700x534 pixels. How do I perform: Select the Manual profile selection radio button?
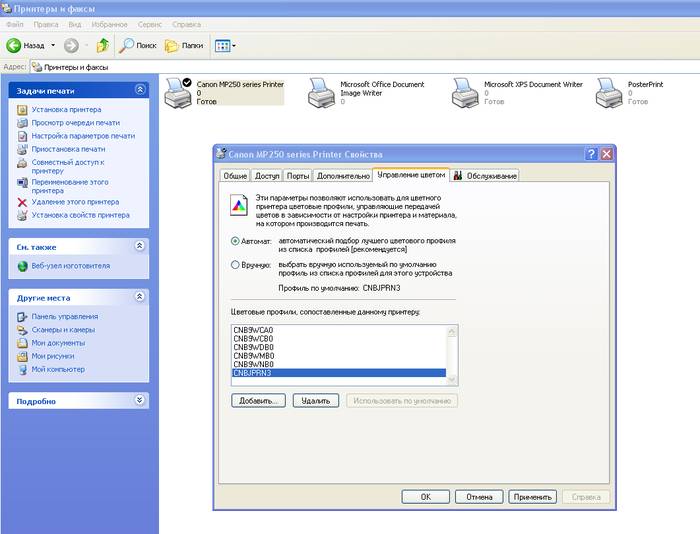tap(235, 265)
